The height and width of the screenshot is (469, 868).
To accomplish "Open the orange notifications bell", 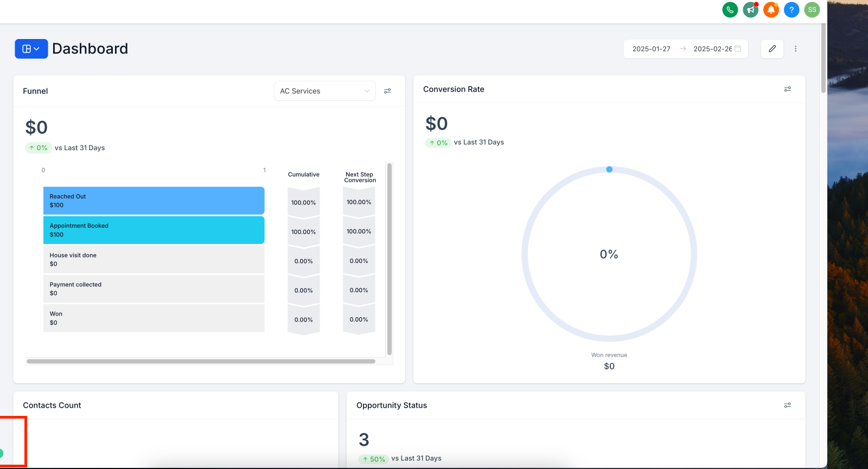I will [771, 10].
